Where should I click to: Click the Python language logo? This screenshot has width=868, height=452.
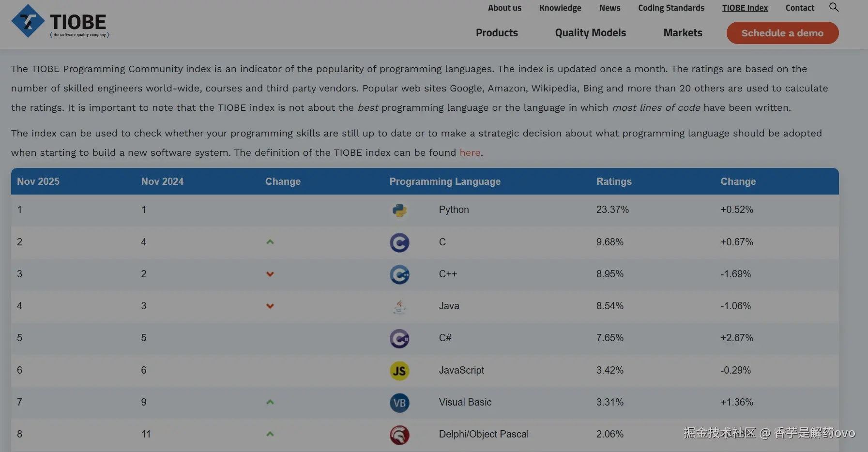(399, 210)
